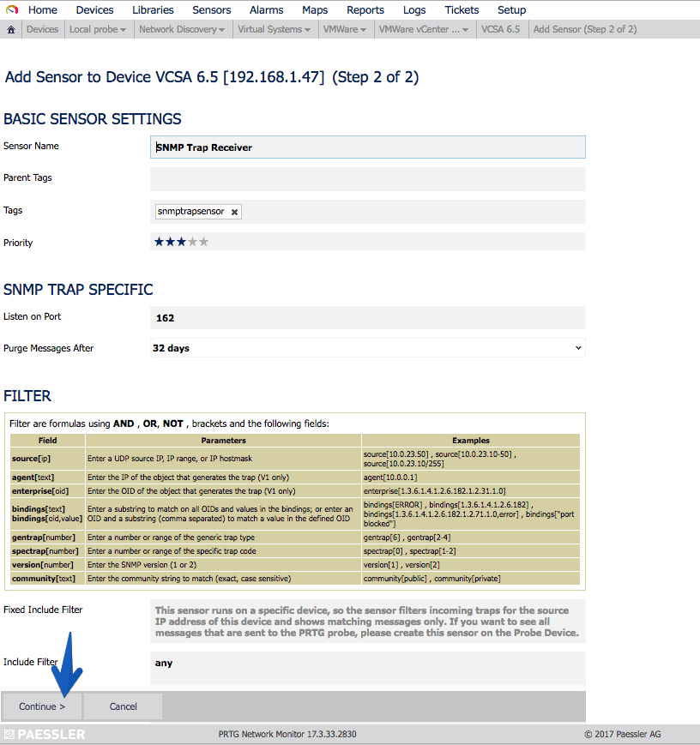This screenshot has height=745, width=700.
Task: Click the Continue button
Action: click(x=42, y=706)
